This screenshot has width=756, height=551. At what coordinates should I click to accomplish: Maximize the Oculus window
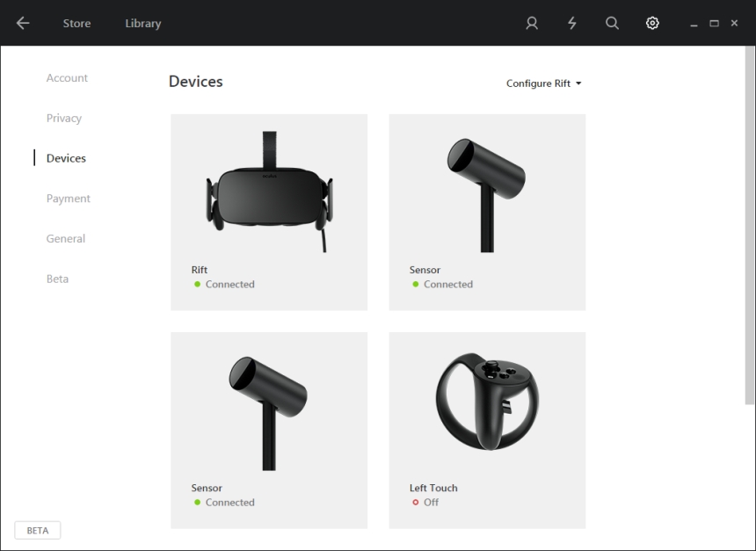[714, 23]
